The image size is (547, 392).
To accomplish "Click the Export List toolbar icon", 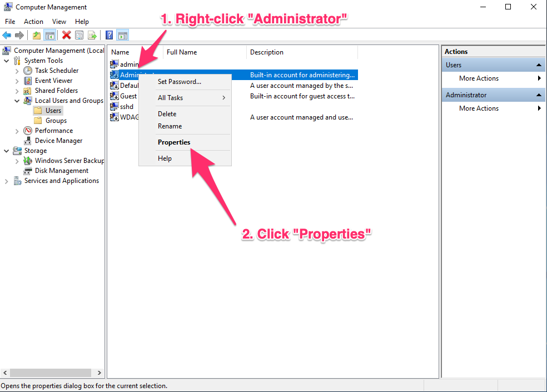I will pos(92,35).
